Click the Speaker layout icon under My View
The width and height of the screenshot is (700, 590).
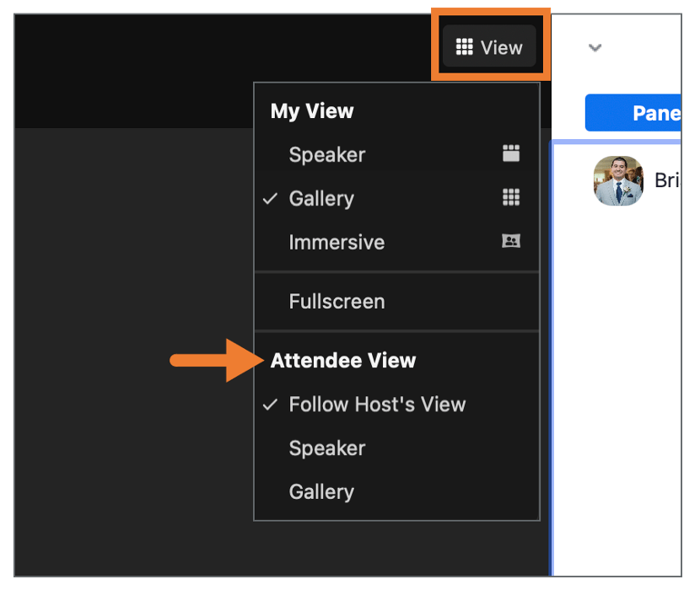510,154
